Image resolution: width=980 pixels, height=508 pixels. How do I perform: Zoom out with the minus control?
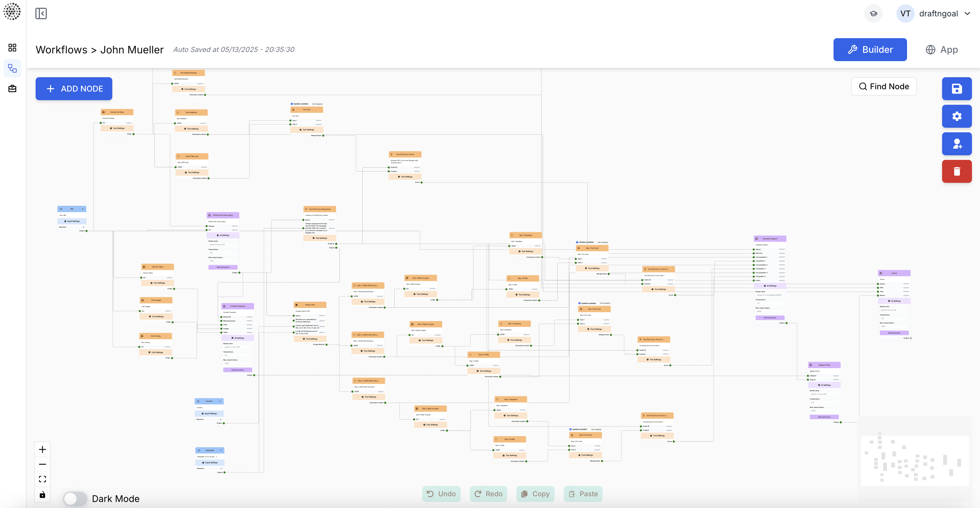(x=42, y=464)
